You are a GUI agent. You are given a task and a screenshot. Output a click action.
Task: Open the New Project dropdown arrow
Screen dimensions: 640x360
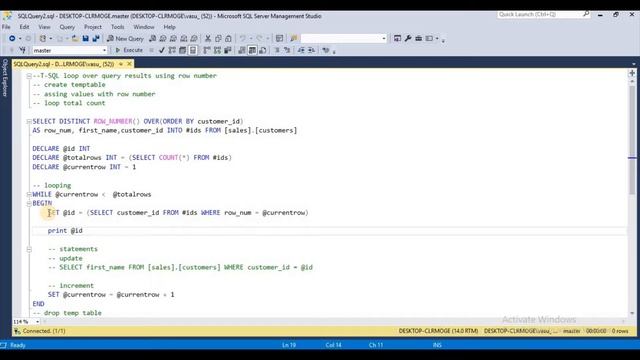[51, 38]
